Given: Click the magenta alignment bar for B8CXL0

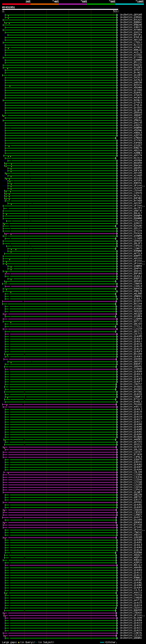Looking at the screenshot, I should (x=61, y=565).
